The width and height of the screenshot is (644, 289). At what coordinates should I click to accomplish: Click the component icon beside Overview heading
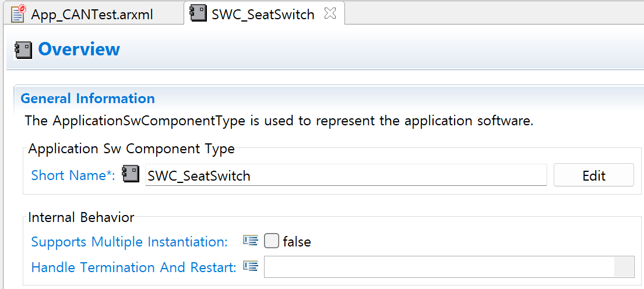coord(23,50)
